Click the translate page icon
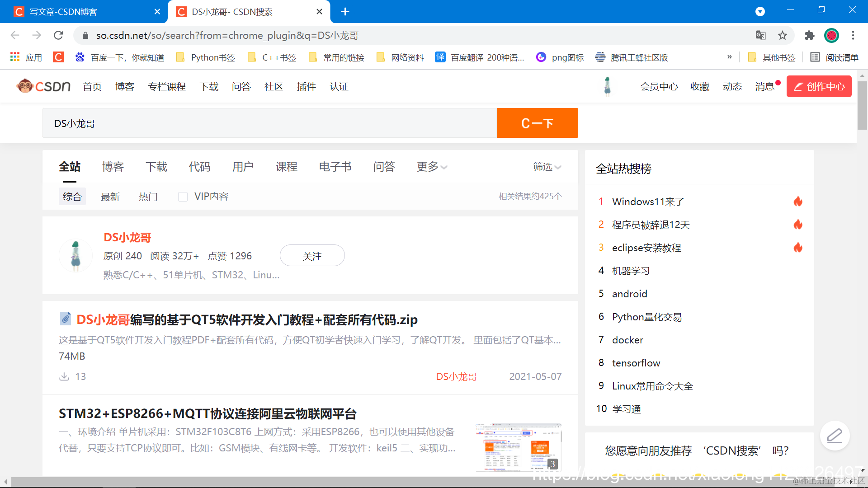Viewport: 868px width, 488px height. (x=760, y=35)
